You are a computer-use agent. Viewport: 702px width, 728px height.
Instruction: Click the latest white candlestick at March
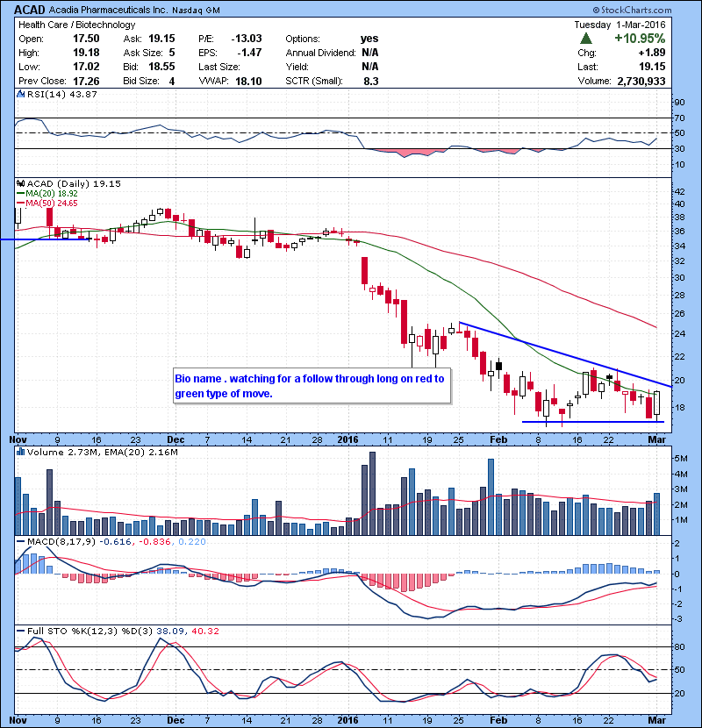tap(657, 403)
